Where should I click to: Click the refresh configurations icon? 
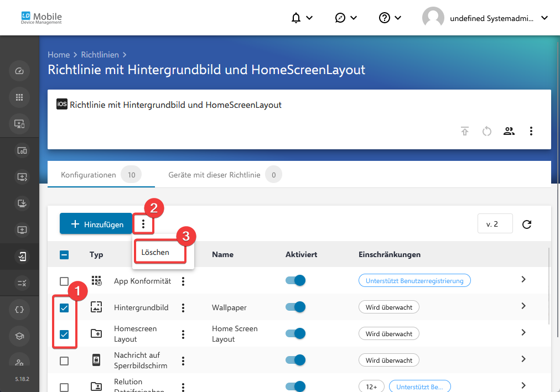click(527, 224)
